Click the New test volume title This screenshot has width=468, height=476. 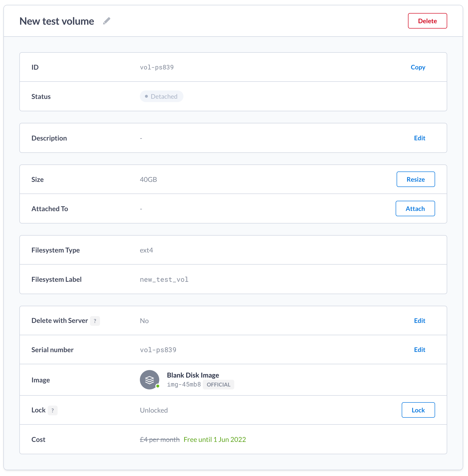(x=57, y=21)
